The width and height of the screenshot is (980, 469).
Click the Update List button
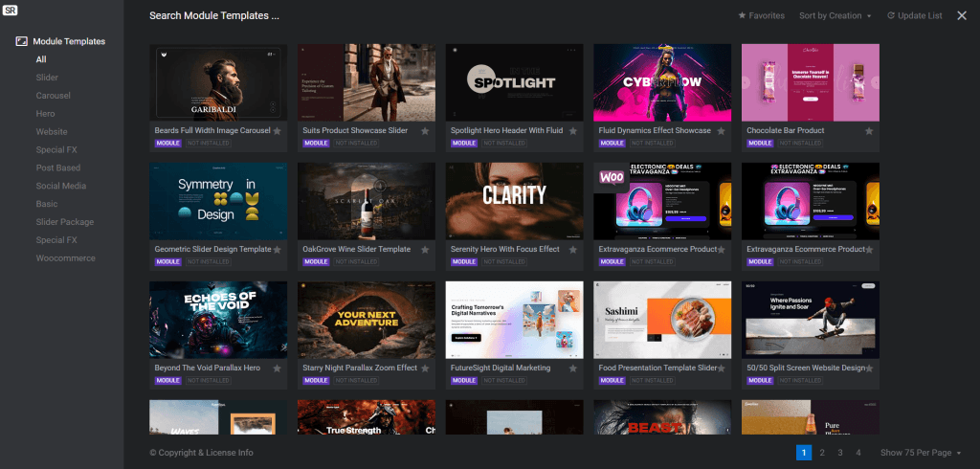point(914,15)
